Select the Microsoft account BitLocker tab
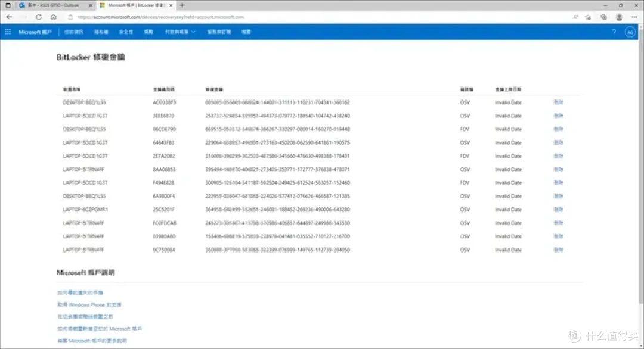Image resolution: width=644 pixels, height=349 pixels. (135, 5)
